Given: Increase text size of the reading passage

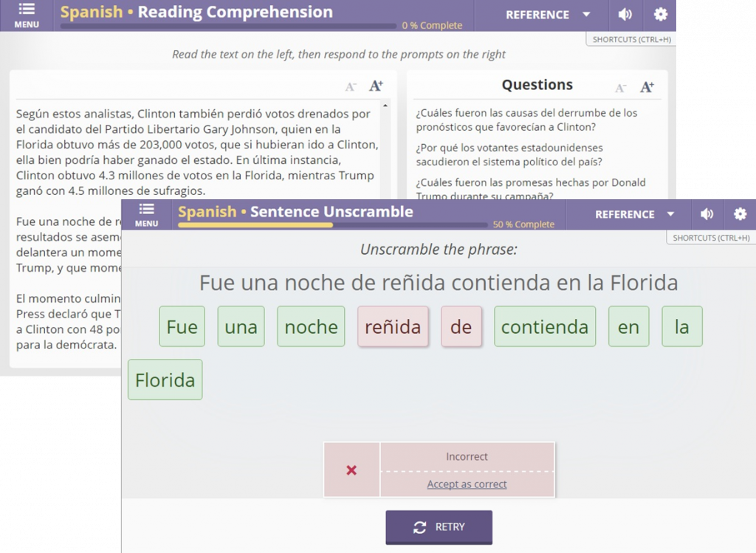Looking at the screenshot, I should [x=376, y=86].
